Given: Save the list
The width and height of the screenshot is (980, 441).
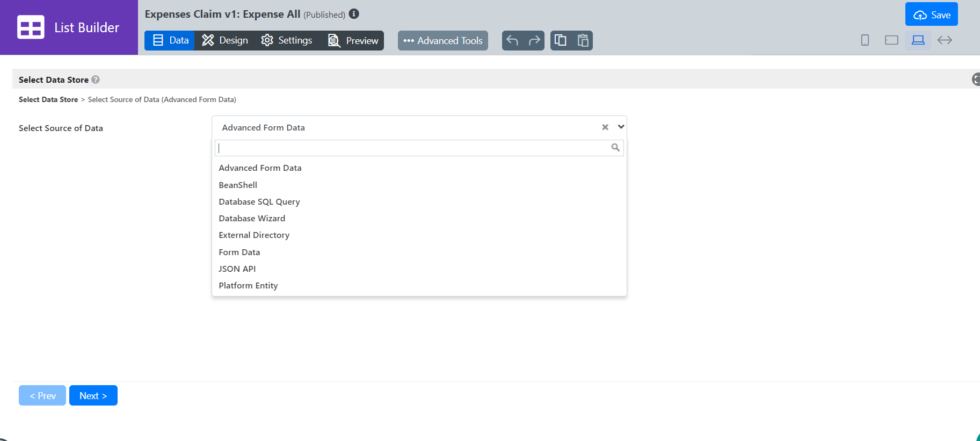Looking at the screenshot, I should coord(932,15).
